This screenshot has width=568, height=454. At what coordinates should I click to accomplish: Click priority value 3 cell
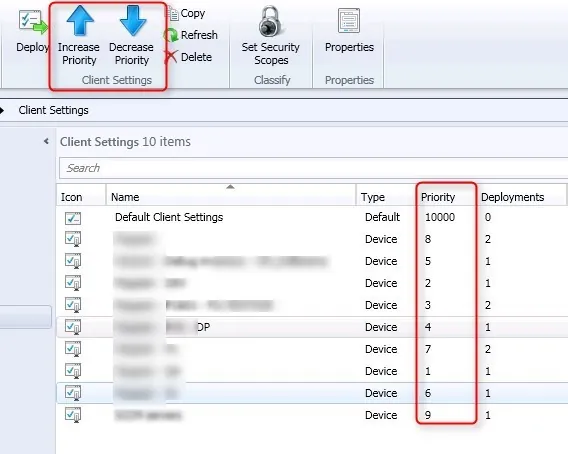click(x=428, y=305)
